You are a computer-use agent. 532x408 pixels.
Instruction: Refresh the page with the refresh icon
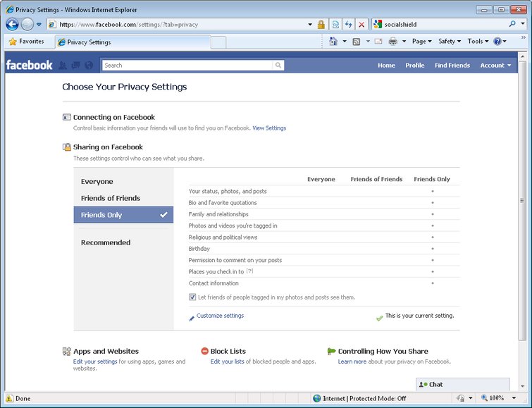click(349, 25)
